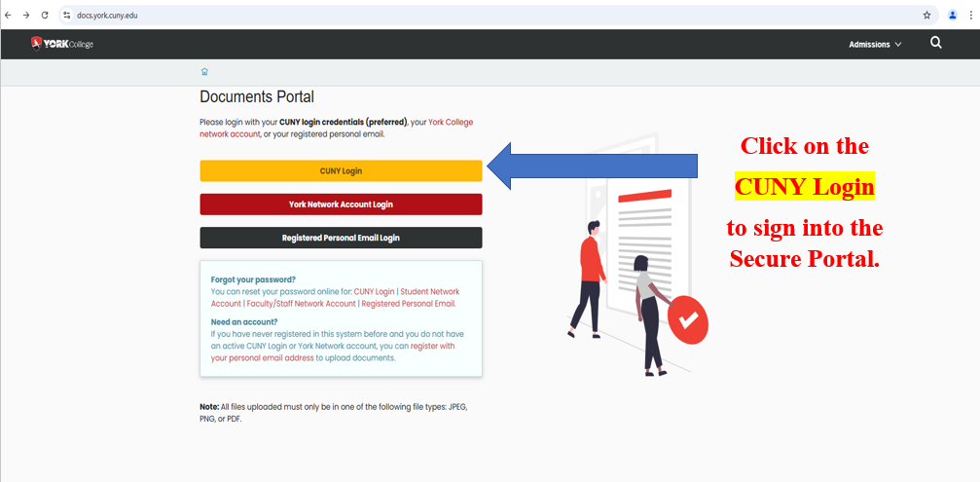
Task: Expand the Admissions dropdown menu
Action: coord(875,45)
